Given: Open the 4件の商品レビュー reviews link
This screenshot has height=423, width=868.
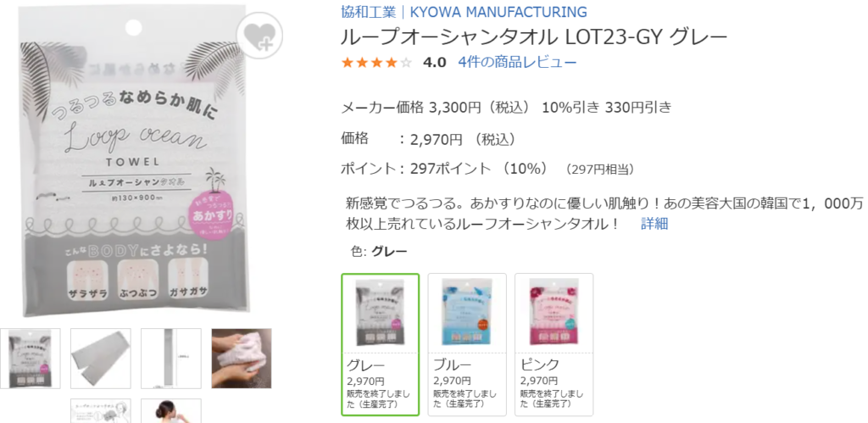Looking at the screenshot, I should coord(517,62).
